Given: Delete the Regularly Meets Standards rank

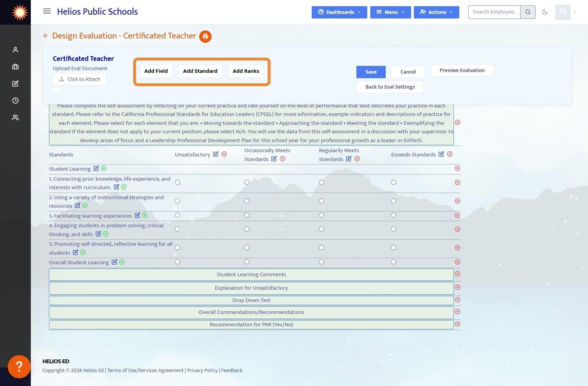Looking at the screenshot, I should point(357,159).
